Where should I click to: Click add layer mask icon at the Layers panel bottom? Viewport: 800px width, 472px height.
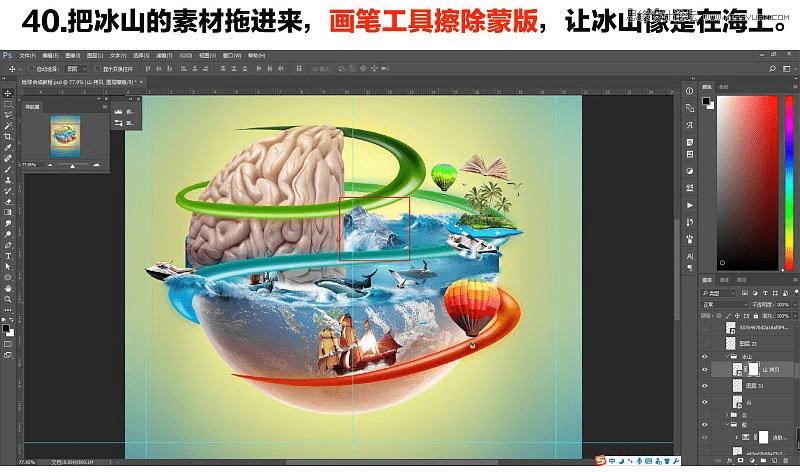(740, 460)
